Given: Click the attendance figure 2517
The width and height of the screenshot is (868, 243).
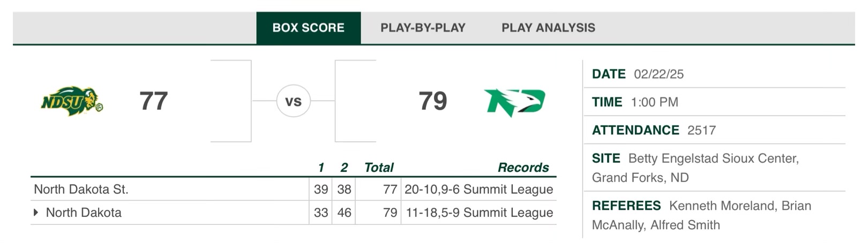Looking at the screenshot, I should (x=701, y=130).
